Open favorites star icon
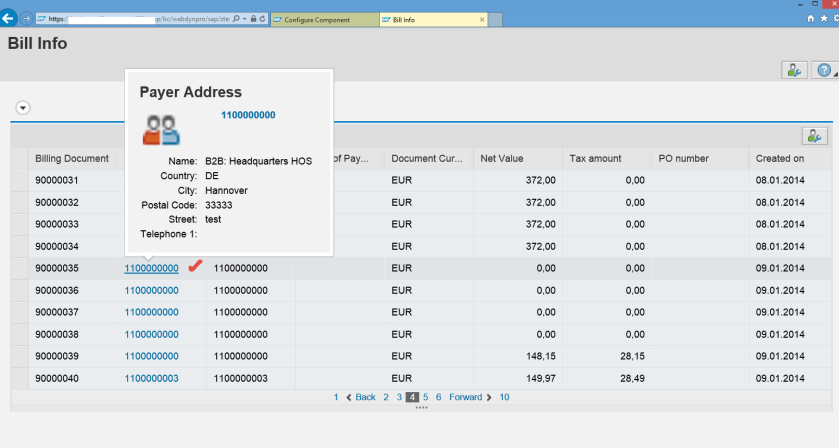Viewport: 839px width, 448px height. [824, 19]
